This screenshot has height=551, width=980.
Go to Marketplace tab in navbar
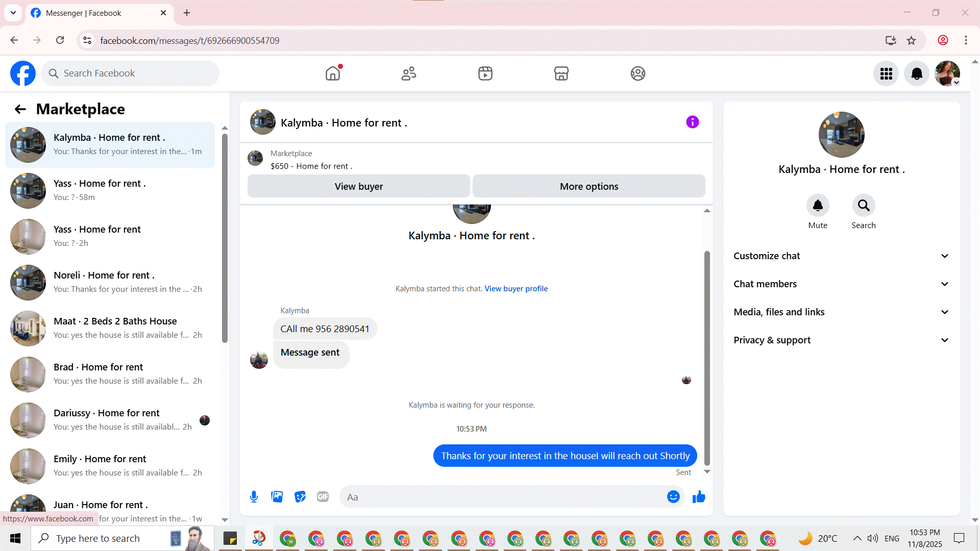point(561,73)
